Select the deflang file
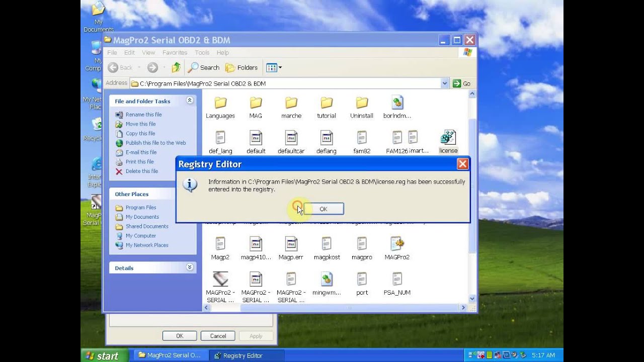 (x=327, y=142)
